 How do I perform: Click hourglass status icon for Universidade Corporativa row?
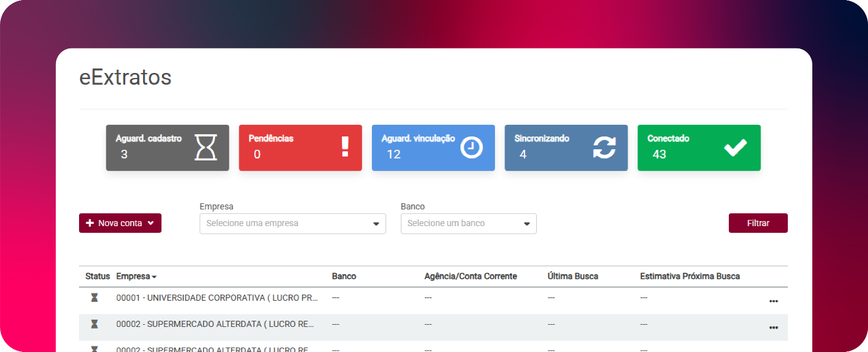pos(94,298)
